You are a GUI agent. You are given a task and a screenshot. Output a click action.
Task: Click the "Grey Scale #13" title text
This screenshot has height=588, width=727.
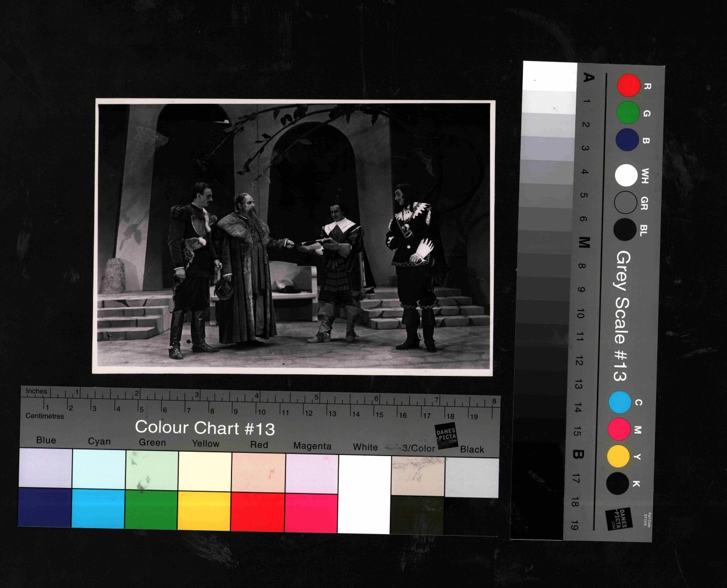point(621,315)
